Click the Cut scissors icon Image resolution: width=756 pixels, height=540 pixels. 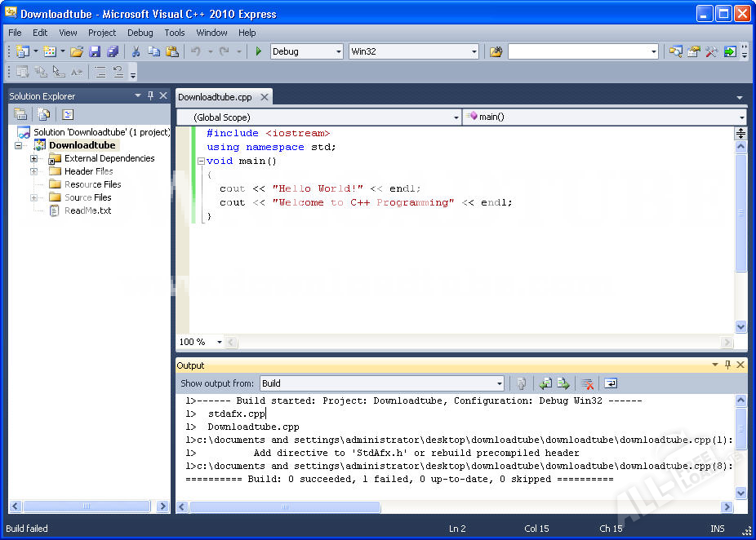(x=136, y=51)
